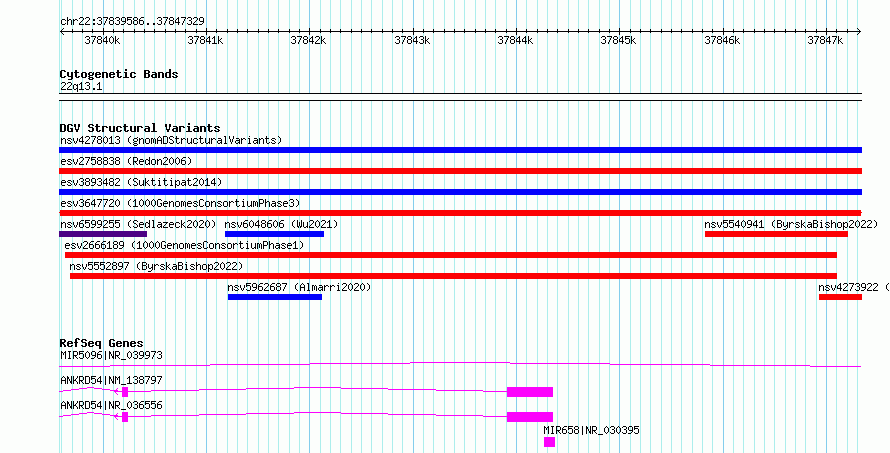
Task: Select the DGV Structural Variants track title
Action: (140, 128)
